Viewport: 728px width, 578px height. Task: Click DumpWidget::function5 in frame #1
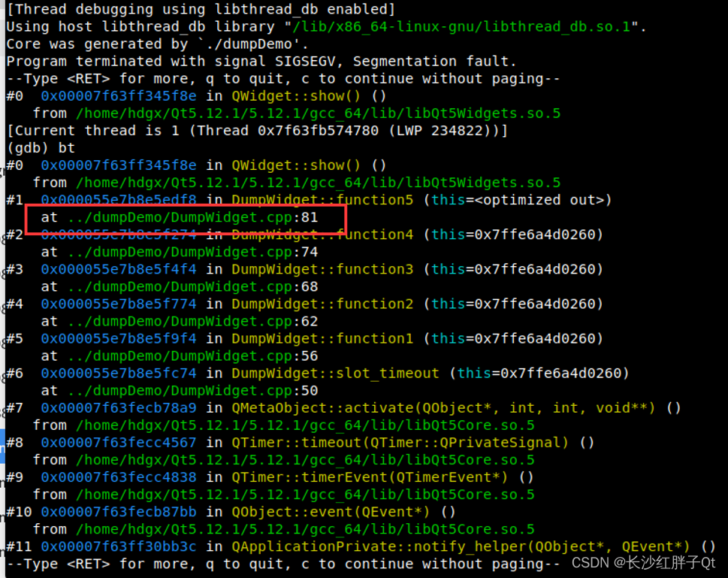pyautogui.click(x=322, y=200)
